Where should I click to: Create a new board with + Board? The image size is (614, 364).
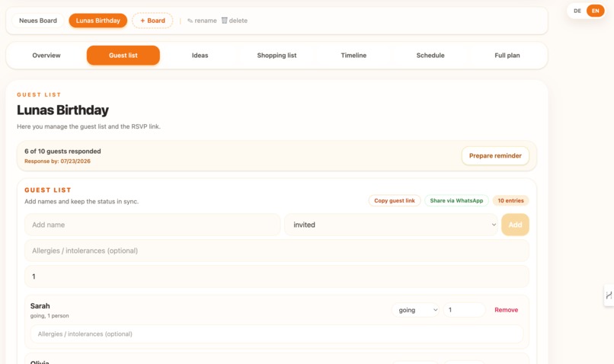[152, 21]
